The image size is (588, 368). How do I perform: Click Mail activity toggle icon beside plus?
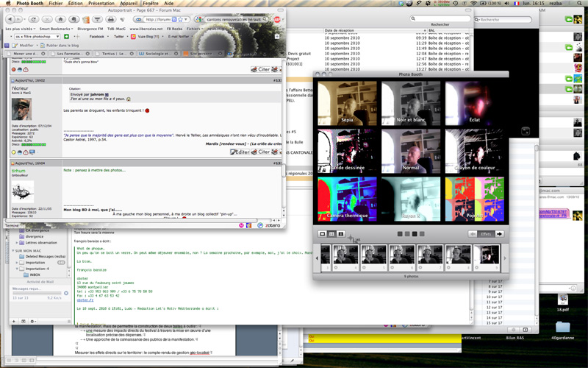click(x=24, y=322)
